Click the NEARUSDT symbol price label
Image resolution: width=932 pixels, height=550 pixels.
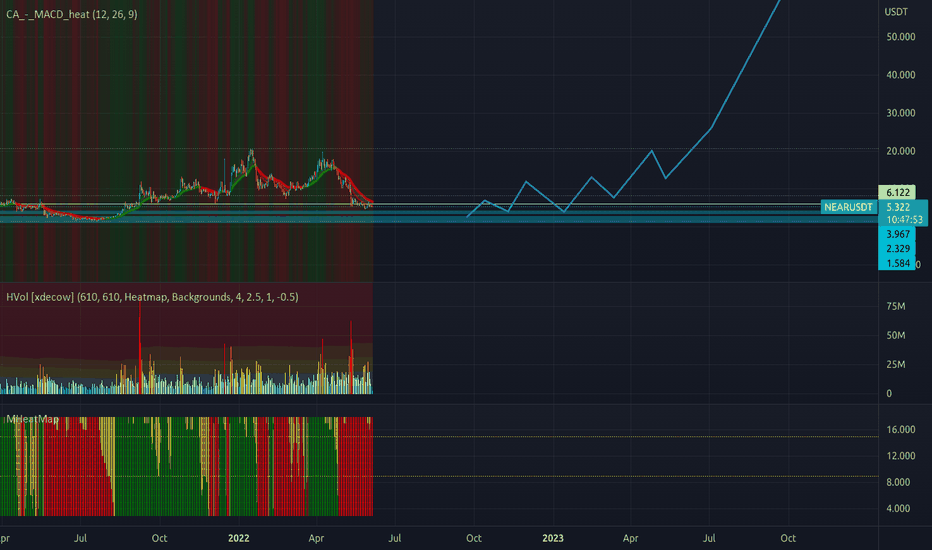coord(848,207)
